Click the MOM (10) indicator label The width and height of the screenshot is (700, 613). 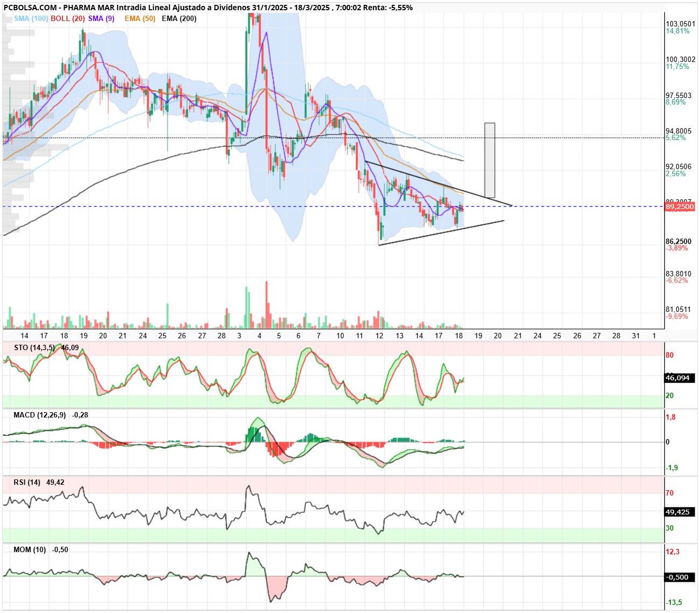[x=30, y=549]
